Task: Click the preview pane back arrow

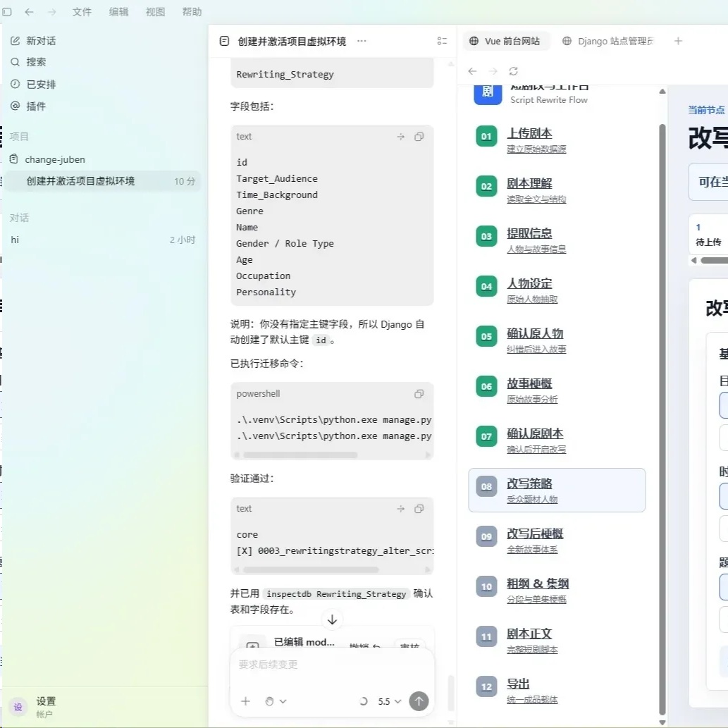Action: click(x=472, y=71)
